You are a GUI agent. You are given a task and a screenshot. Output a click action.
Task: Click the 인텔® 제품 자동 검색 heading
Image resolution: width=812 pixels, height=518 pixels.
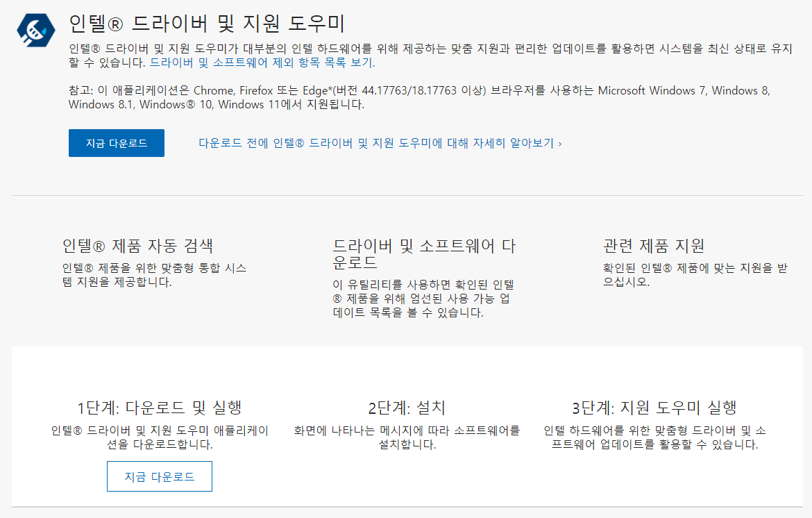137,246
